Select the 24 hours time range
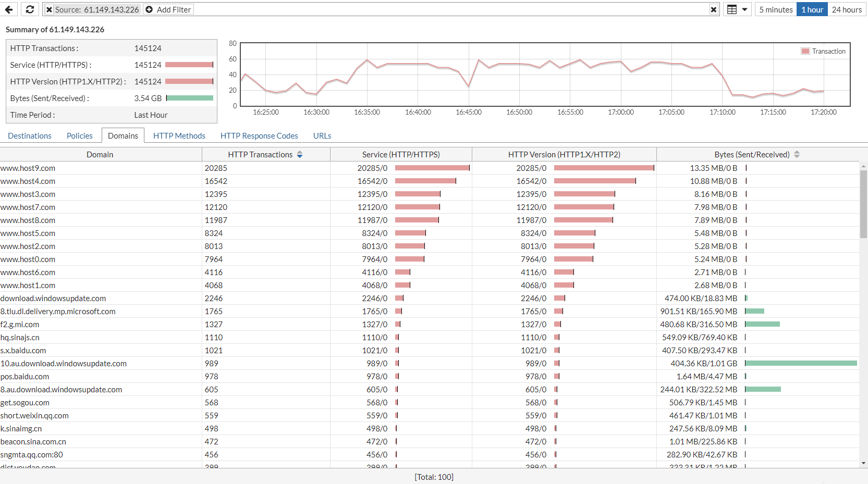Screen dimensions: 868x484 [847, 9]
